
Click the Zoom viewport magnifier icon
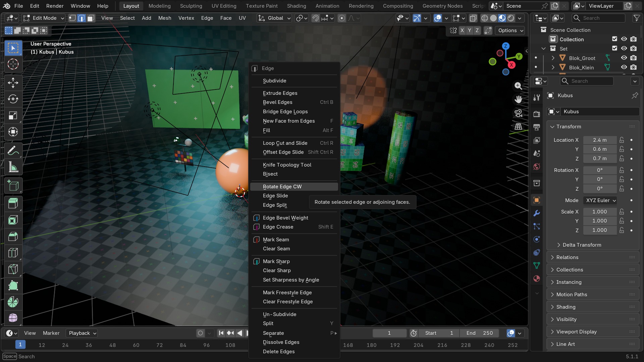tap(518, 86)
